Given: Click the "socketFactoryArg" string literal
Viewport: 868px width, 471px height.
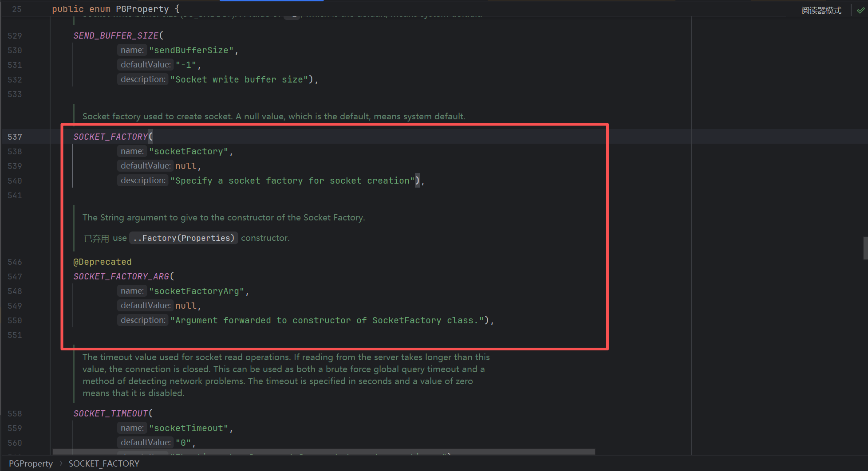Looking at the screenshot, I should [197, 291].
